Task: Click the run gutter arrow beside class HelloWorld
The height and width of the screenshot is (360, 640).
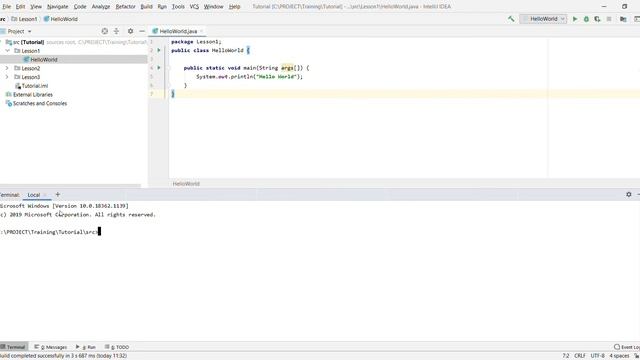Action: (x=159, y=50)
